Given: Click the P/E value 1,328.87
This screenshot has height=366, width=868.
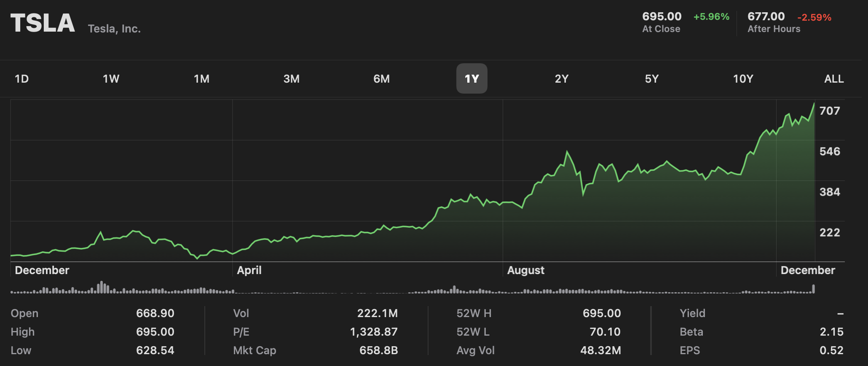Looking at the screenshot, I should 374,332.
